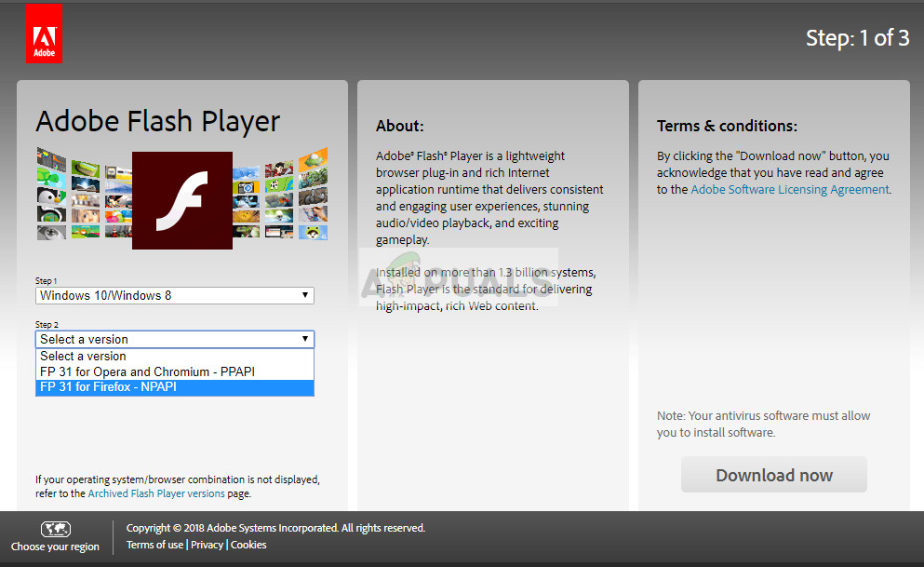Click the frog character thumbnail on the right
The image size is (924, 567).
coord(311,231)
